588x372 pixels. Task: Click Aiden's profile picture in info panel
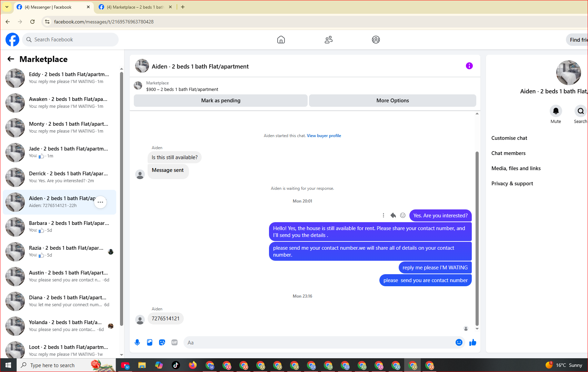569,73
